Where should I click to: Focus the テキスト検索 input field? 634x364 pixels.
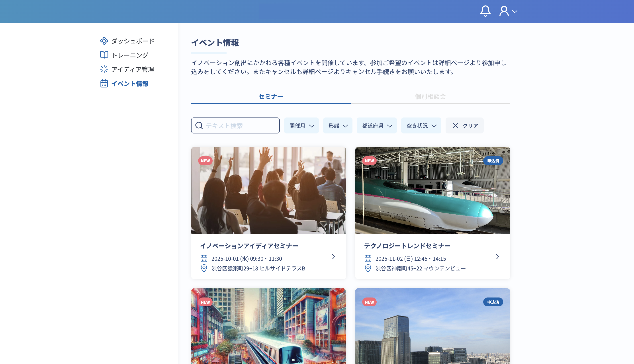tap(240, 125)
